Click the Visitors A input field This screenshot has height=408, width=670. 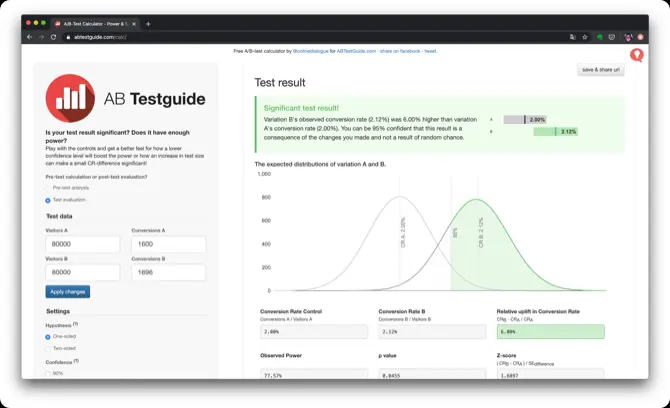point(82,244)
